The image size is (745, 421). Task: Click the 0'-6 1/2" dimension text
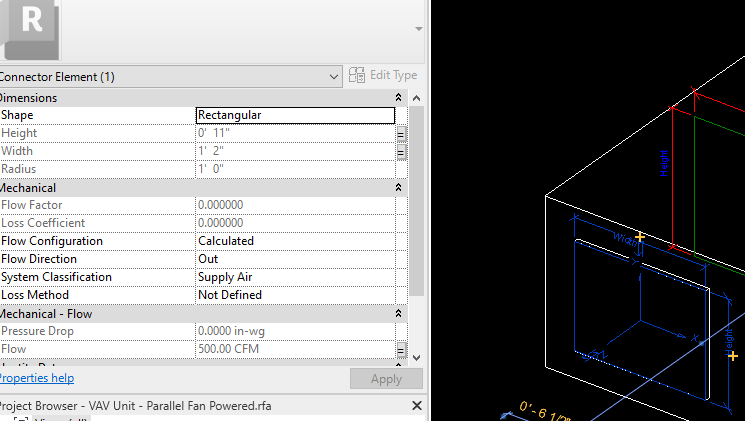click(544, 411)
